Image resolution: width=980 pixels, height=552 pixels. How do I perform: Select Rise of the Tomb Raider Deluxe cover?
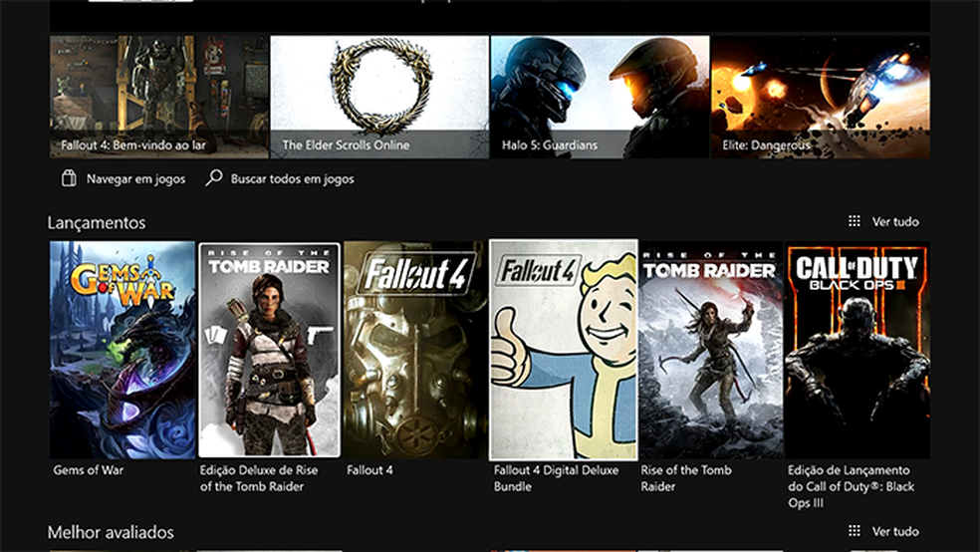tap(269, 350)
